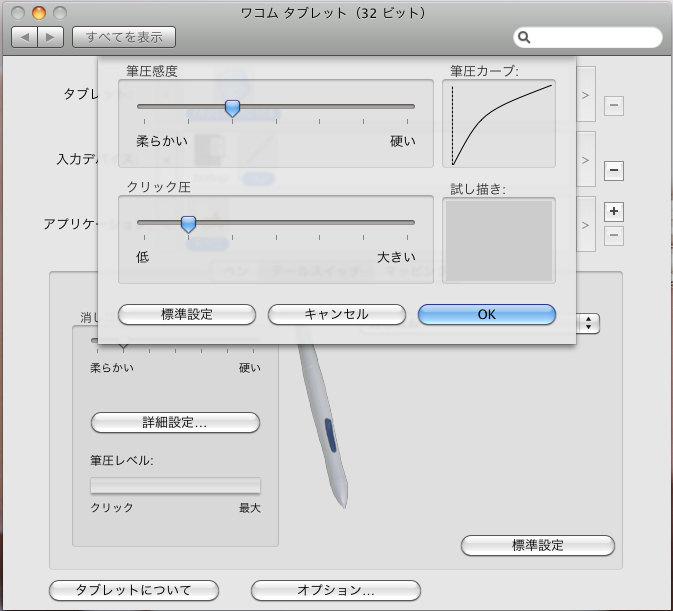The image size is (673, 611).
Task: Click the minimize button of the window
Action: [39, 13]
